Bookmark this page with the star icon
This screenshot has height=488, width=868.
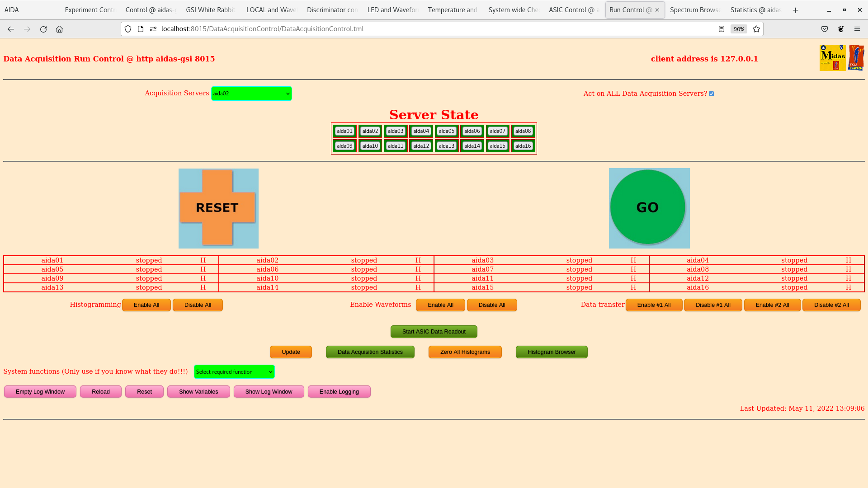(x=756, y=29)
